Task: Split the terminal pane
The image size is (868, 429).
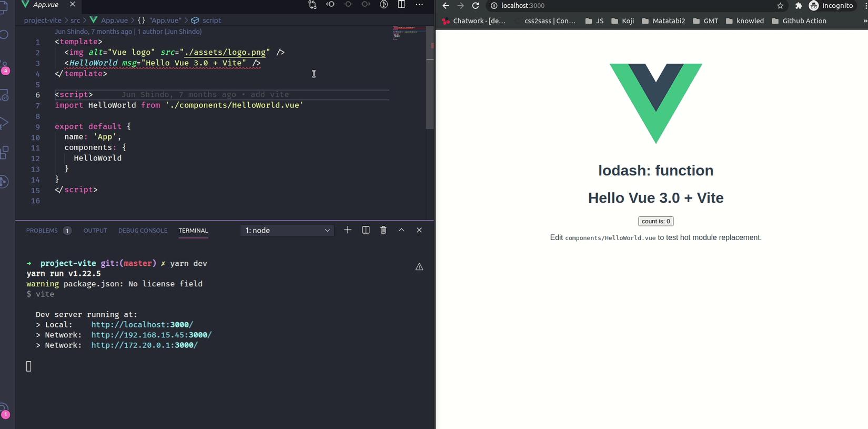Action: [x=366, y=230]
